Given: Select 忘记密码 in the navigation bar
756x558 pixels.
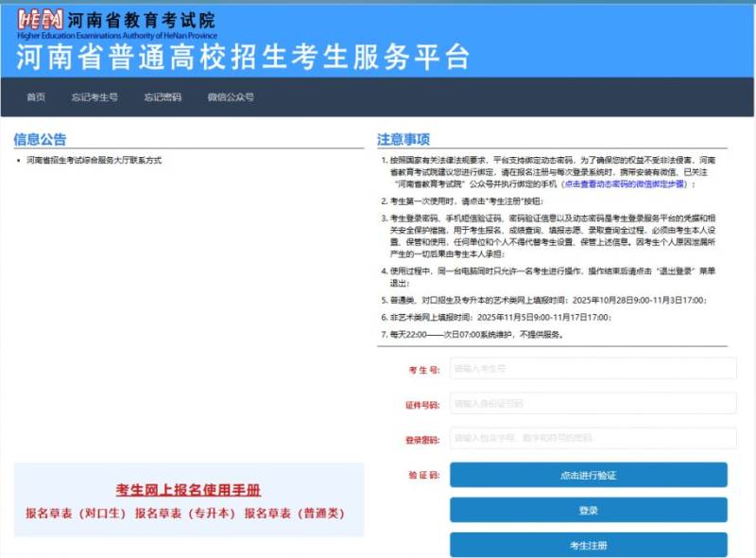Looking at the screenshot, I should tap(163, 97).
